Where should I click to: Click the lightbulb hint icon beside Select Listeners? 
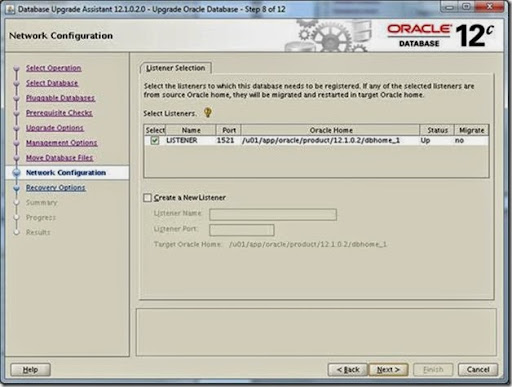click(x=208, y=113)
